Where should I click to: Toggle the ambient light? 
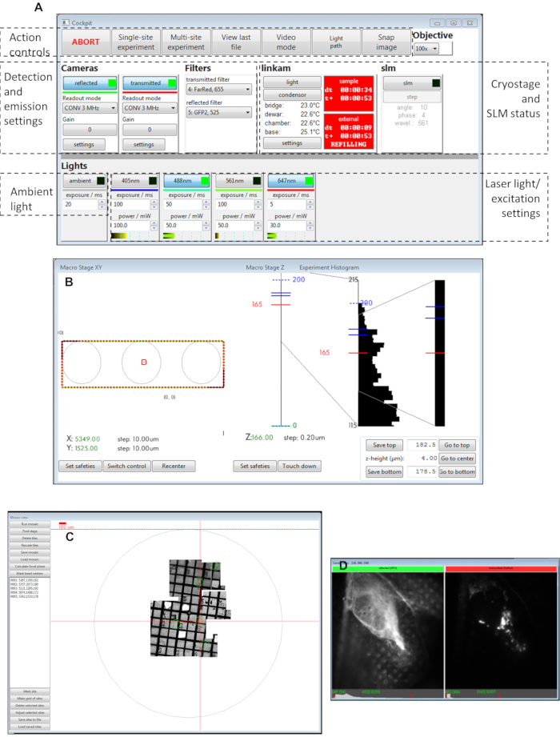(x=85, y=181)
